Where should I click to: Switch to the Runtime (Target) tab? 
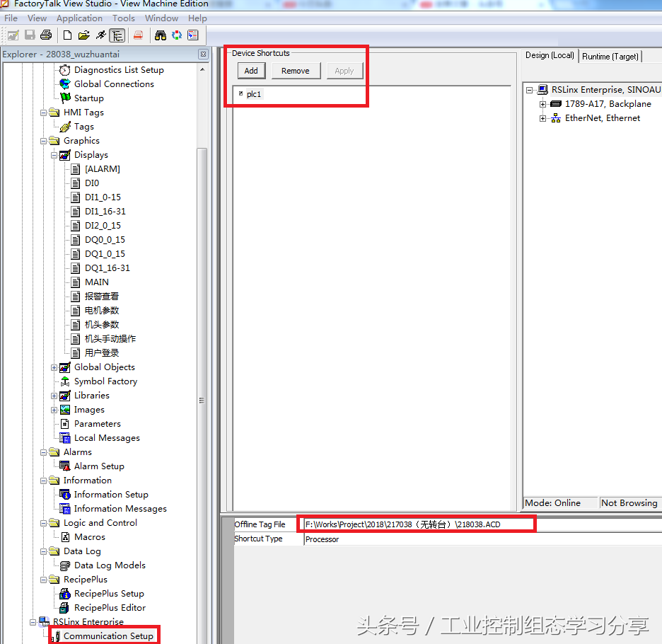[x=610, y=56]
